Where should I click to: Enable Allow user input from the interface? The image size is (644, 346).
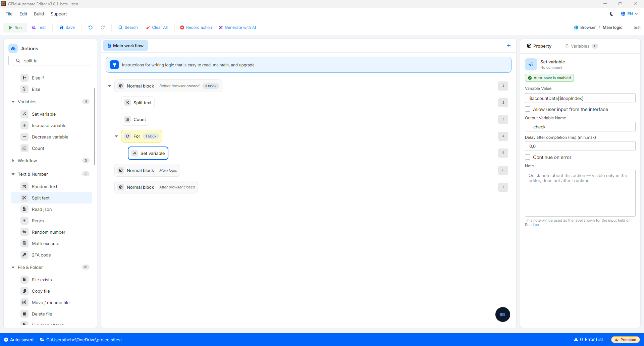pos(528,109)
